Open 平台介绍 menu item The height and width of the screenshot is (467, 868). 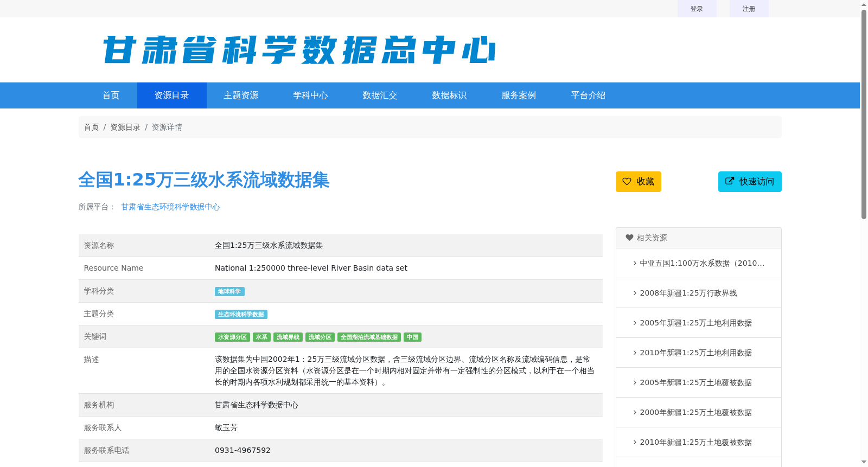[x=589, y=95]
